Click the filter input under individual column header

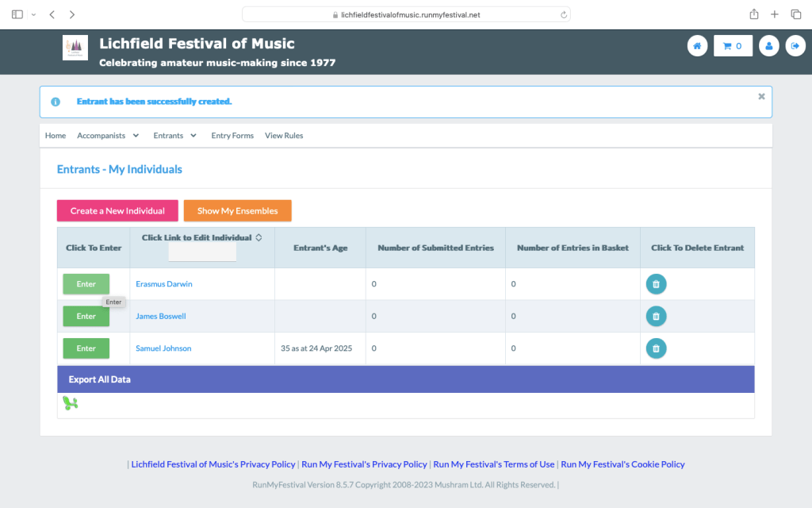(202, 253)
